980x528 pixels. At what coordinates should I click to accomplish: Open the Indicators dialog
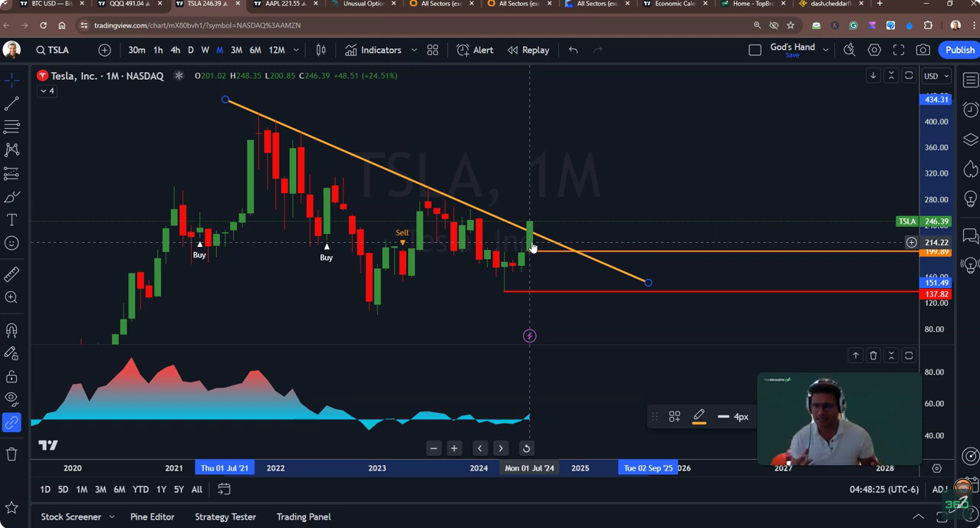tap(373, 50)
